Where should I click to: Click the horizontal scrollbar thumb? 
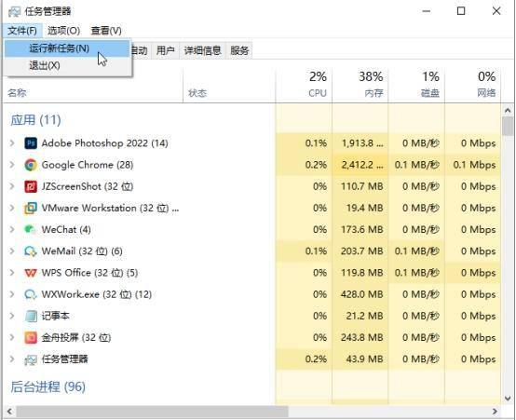[152, 412]
